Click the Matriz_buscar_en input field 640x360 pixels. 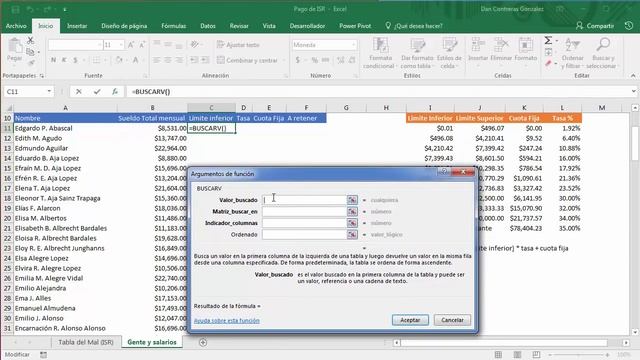coord(304,211)
